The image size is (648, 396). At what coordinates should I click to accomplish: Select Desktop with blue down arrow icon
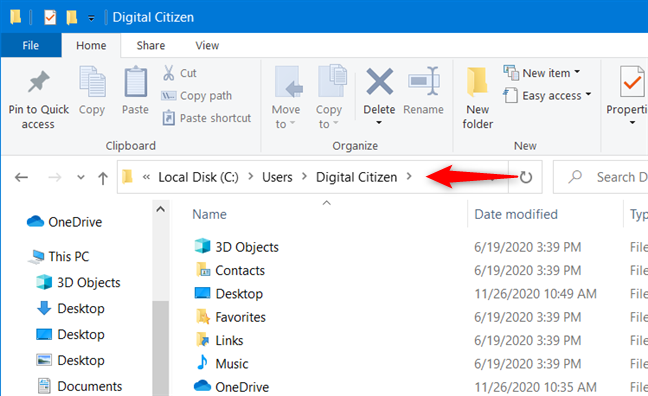(x=70, y=308)
